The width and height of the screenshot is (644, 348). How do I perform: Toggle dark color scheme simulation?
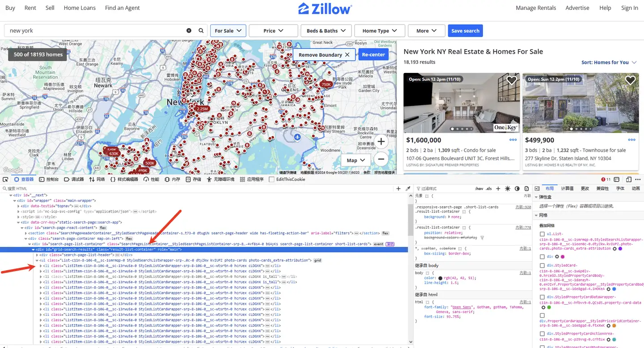pyautogui.click(x=517, y=189)
